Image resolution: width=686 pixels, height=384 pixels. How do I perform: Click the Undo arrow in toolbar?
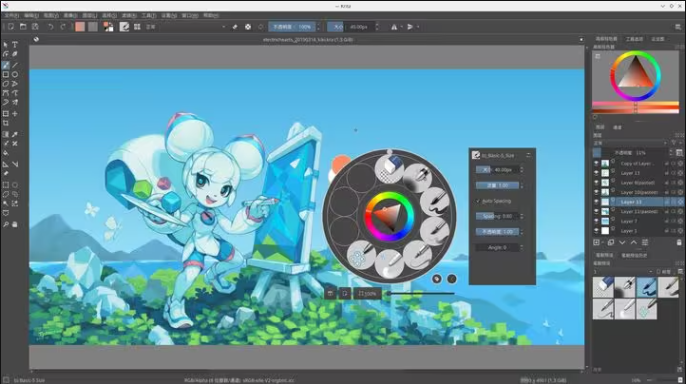coord(51,27)
